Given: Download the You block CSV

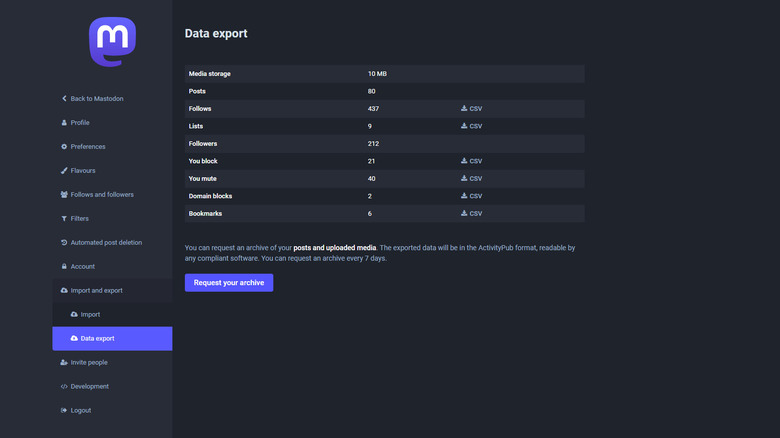Looking at the screenshot, I should pos(472,161).
